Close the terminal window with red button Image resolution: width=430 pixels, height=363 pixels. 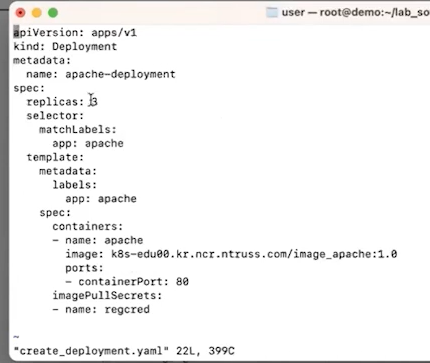(x=20, y=13)
